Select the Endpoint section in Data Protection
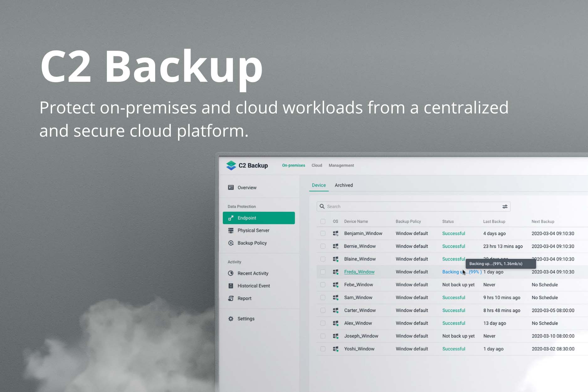588x392 pixels. (246, 218)
